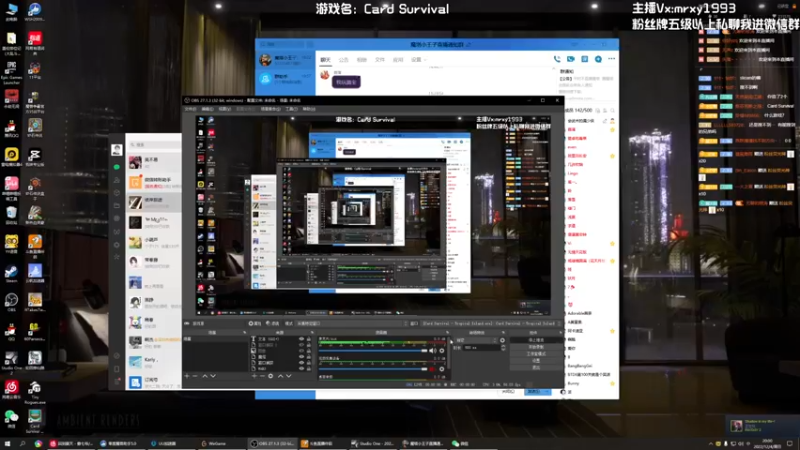Toggle eye icon of bottom source row
This screenshot has height=450, width=800.
pyautogui.click(x=301, y=368)
